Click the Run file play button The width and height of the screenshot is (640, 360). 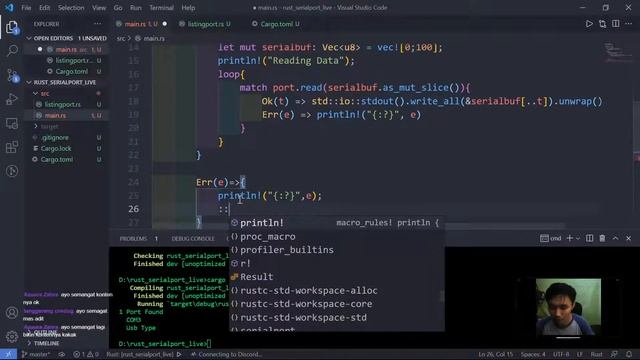[x=589, y=24]
